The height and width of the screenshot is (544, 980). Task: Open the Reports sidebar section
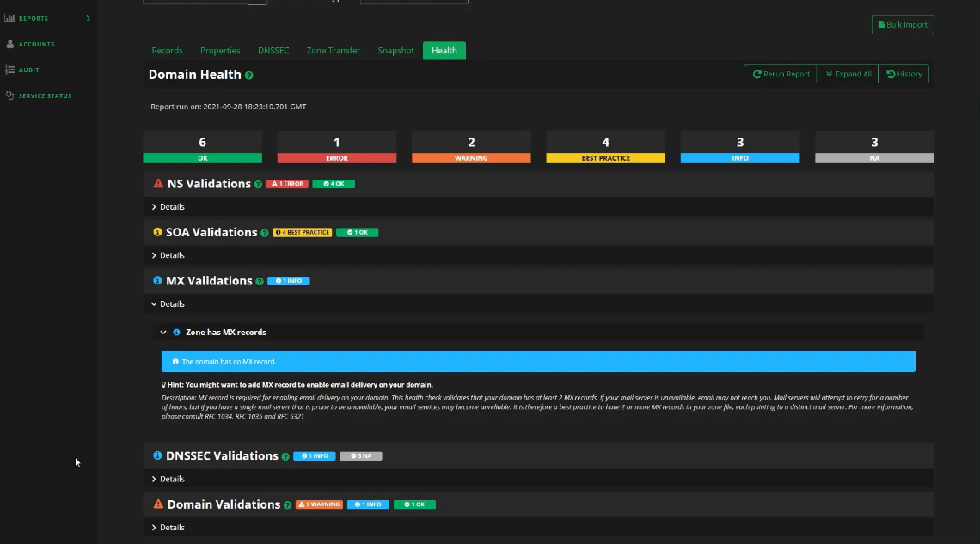coord(34,17)
